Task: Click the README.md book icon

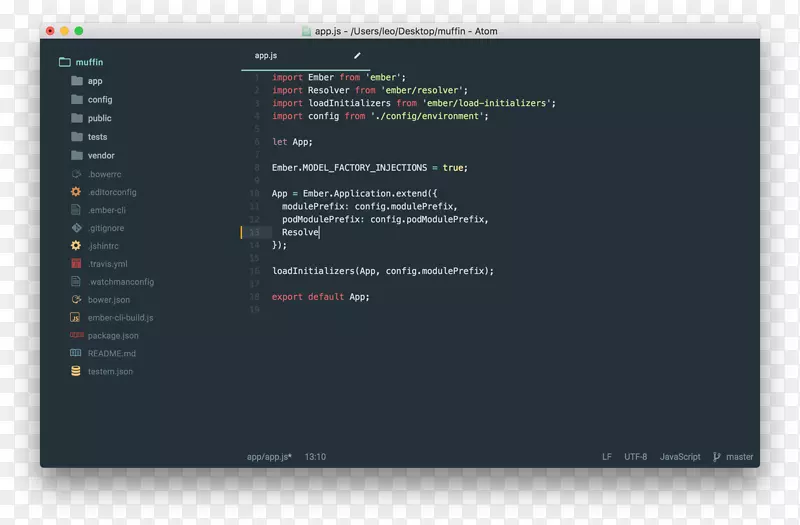Action: tap(76, 353)
